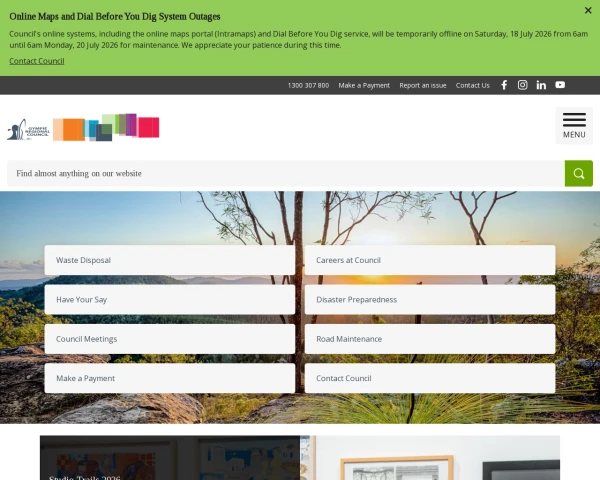Click the framed artwork feature image

click(430, 458)
